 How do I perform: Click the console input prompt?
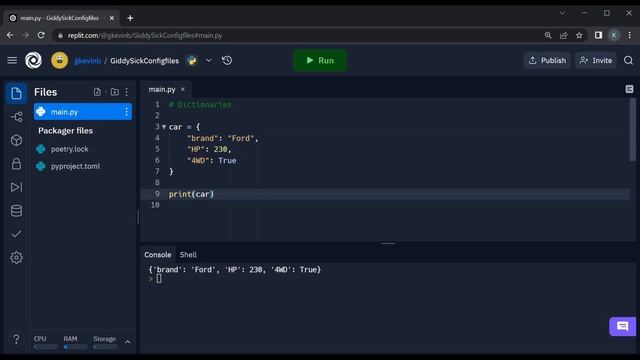click(x=159, y=279)
